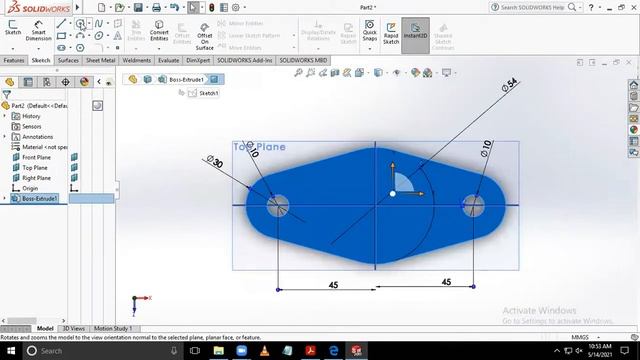Expand the SOLIDWORKS main menu arrow
The width and height of the screenshot is (640, 360).
[x=77, y=7]
